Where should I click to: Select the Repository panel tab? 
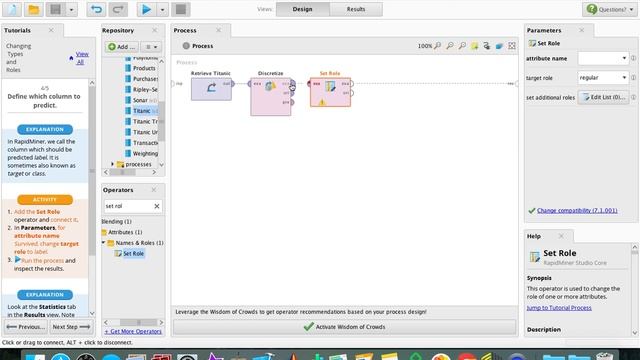(118, 30)
